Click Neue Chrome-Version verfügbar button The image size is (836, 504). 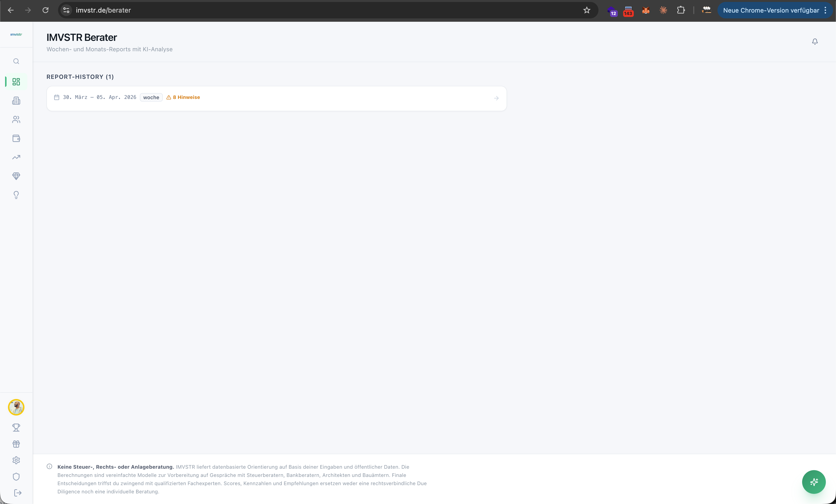click(x=771, y=10)
